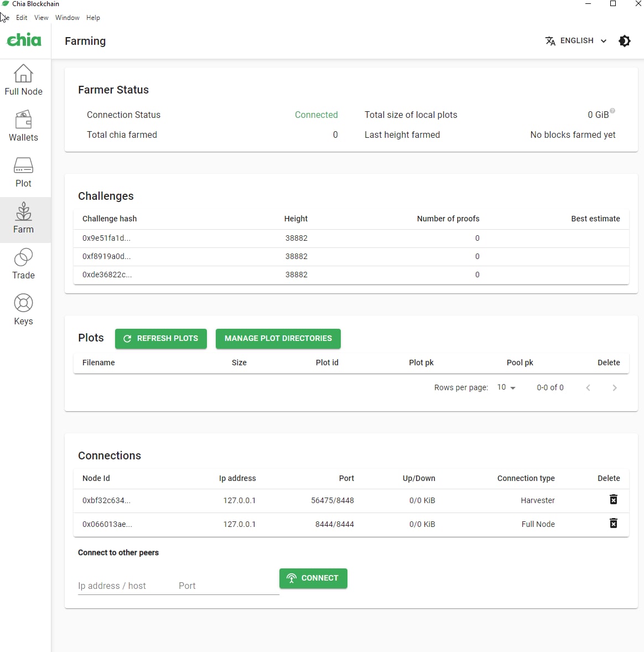Viewport: 644px width, 652px height.
Task: Open the Trade sidebar section
Action: coord(24,264)
